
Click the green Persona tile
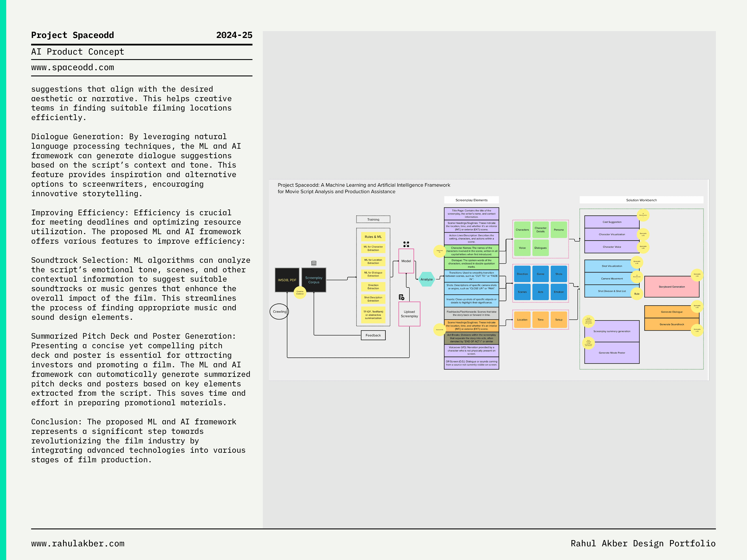click(559, 230)
